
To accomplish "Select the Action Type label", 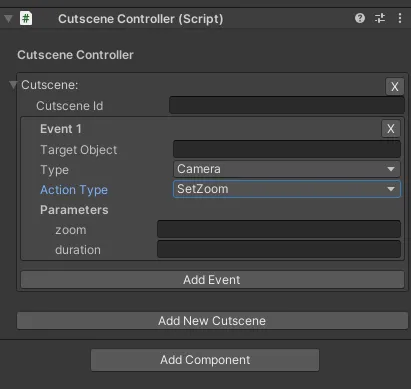I will click(x=74, y=190).
